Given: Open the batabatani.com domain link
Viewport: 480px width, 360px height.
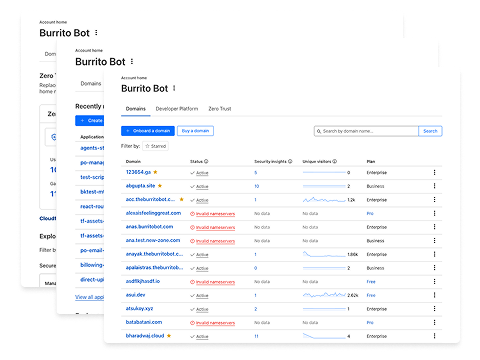Looking at the screenshot, I should coord(144,322).
